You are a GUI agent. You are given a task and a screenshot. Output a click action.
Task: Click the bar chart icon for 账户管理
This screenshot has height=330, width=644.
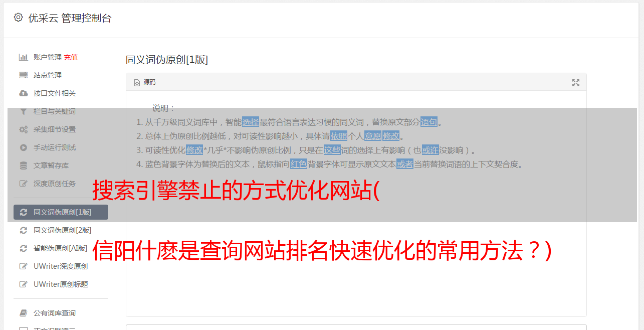[x=23, y=57]
